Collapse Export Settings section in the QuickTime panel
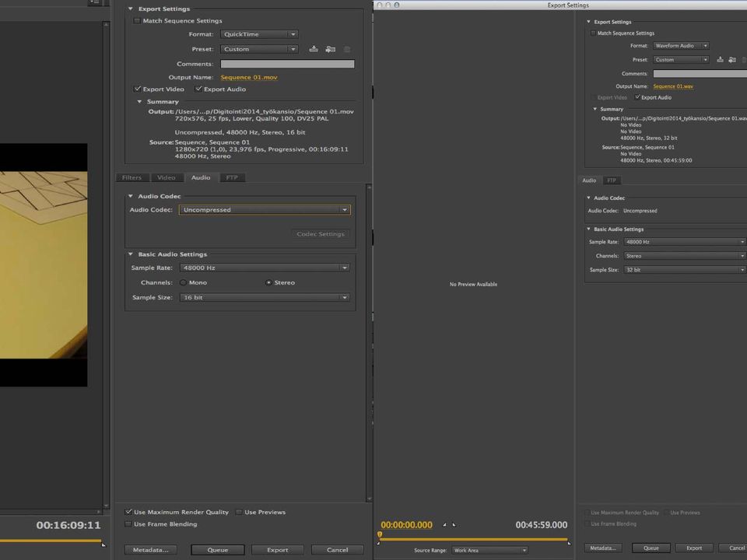The width and height of the screenshot is (747, 560). [131, 9]
